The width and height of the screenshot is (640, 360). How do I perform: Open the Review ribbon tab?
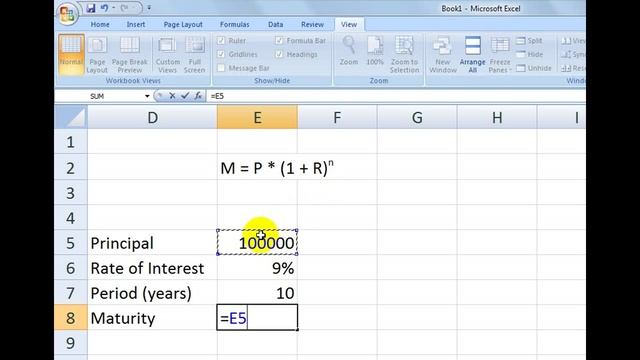click(x=312, y=24)
